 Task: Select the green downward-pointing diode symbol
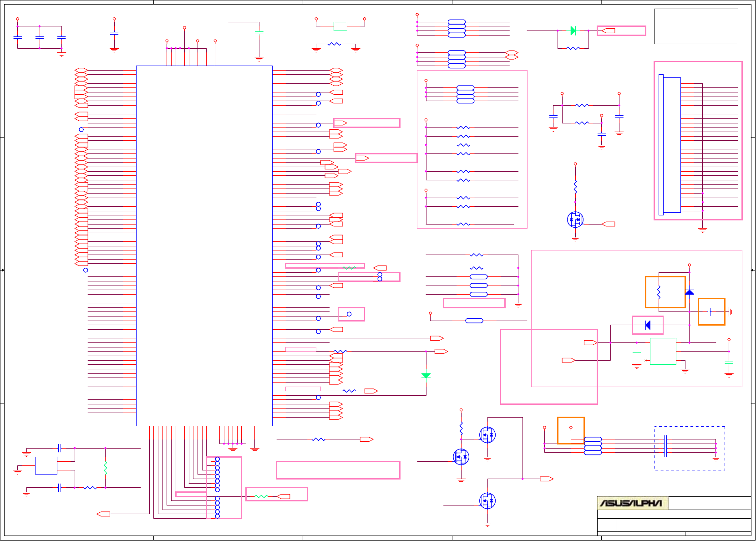point(426,375)
